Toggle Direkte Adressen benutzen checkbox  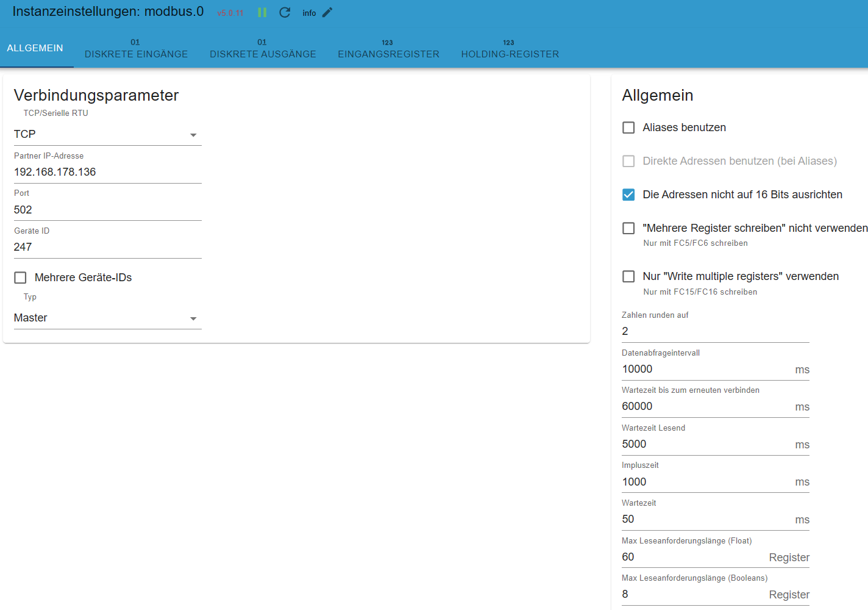point(628,161)
